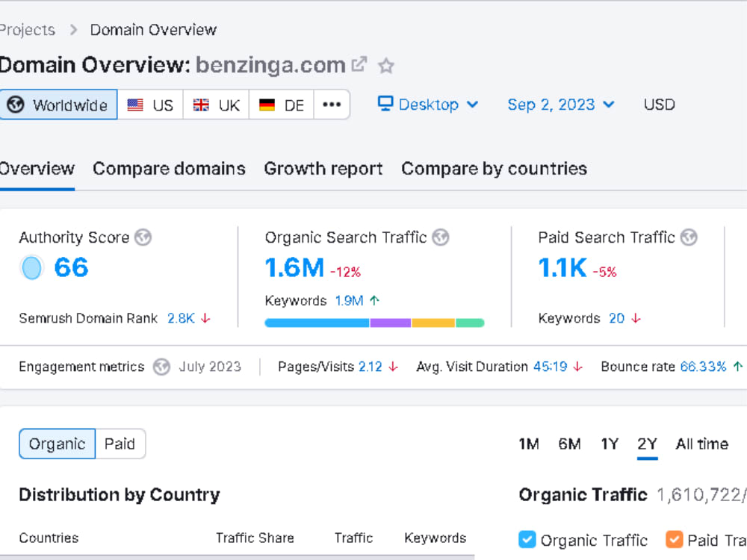Viewport: 747px width, 560px height.
Task: Click the green segment of keywords bar
Action: pyautogui.click(x=470, y=323)
